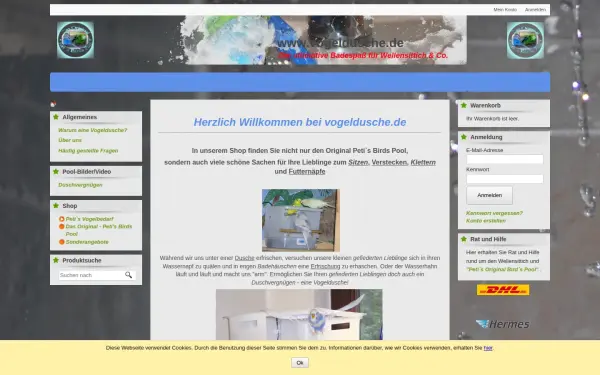This screenshot has width=600, height=375.
Task: Click the Pool-Bilder/Video panel heading
Action: point(87,171)
